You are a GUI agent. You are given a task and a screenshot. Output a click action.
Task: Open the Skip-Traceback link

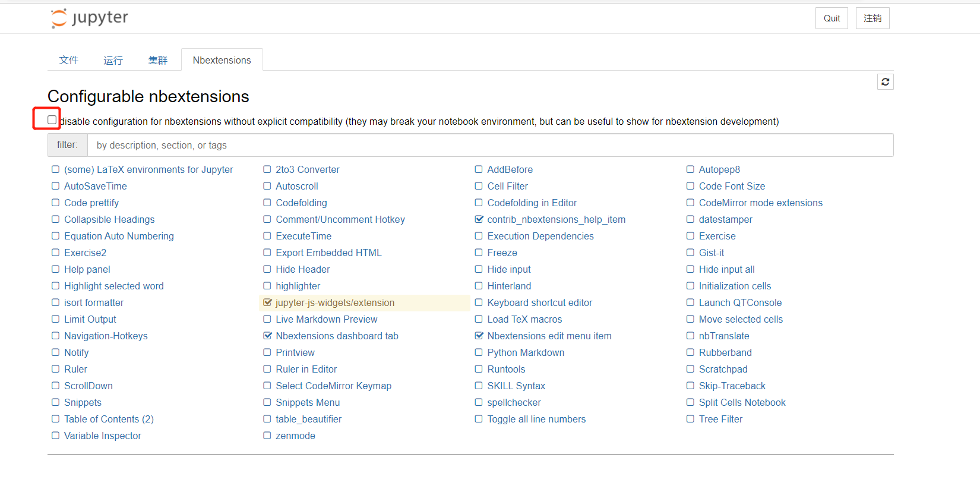click(732, 386)
